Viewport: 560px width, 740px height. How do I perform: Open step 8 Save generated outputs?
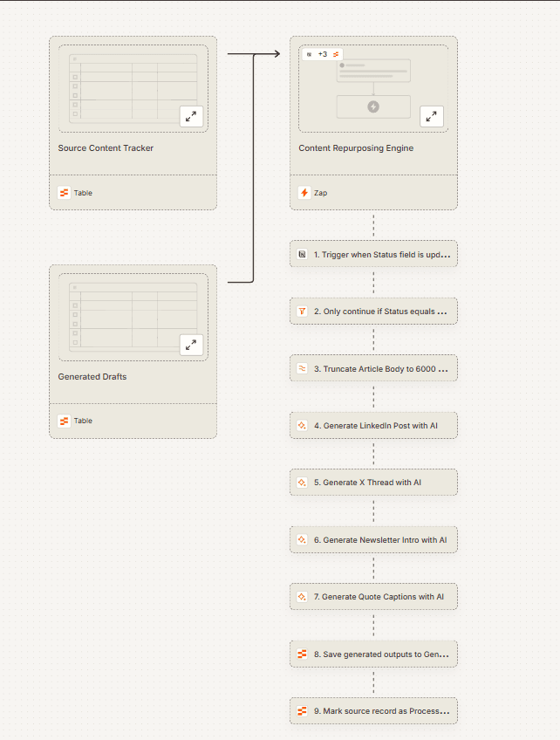click(x=373, y=654)
